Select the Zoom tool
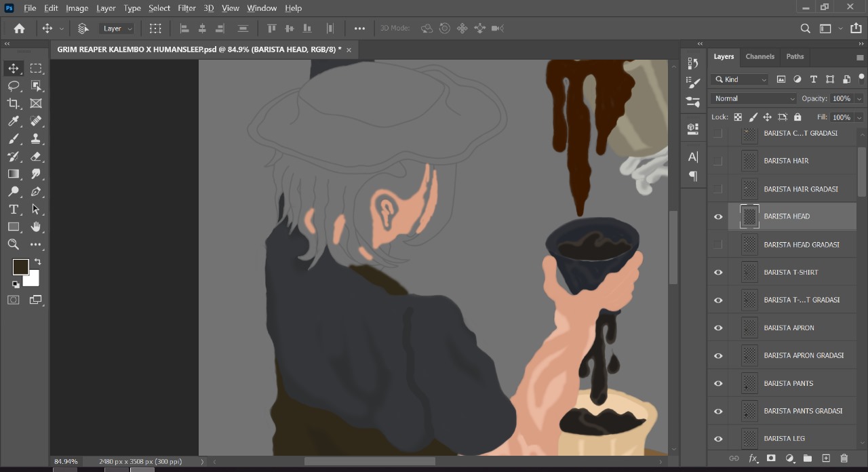Image resolution: width=868 pixels, height=472 pixels. tap(14, 245)
